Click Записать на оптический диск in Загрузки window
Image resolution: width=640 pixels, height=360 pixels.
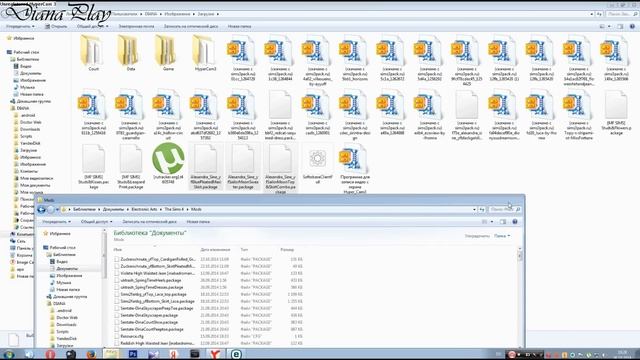click(191, 27)
